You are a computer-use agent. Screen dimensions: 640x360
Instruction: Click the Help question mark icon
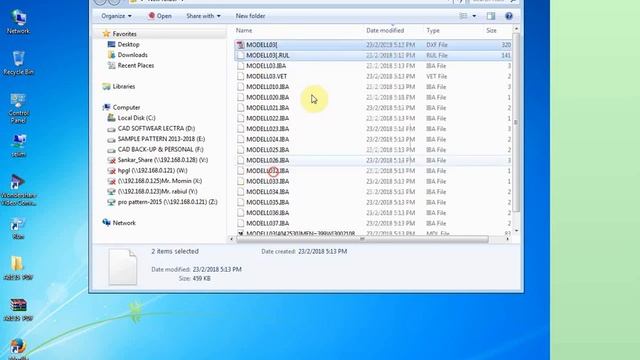(x=509, y=16)
